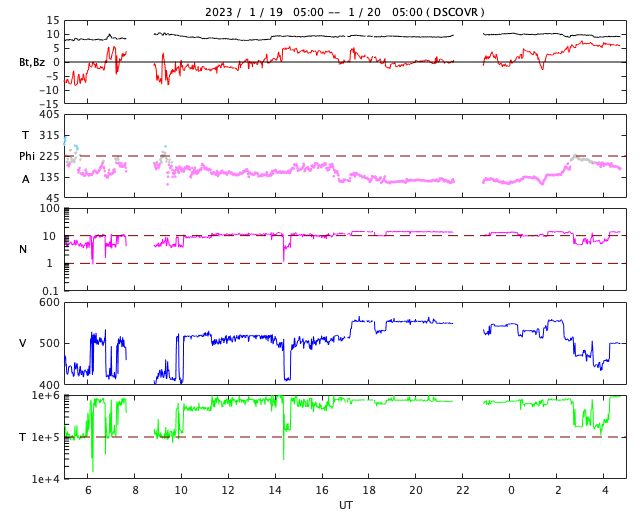
Task: Click the 500 tick label on V axis
Action: (x=49, y=343)
